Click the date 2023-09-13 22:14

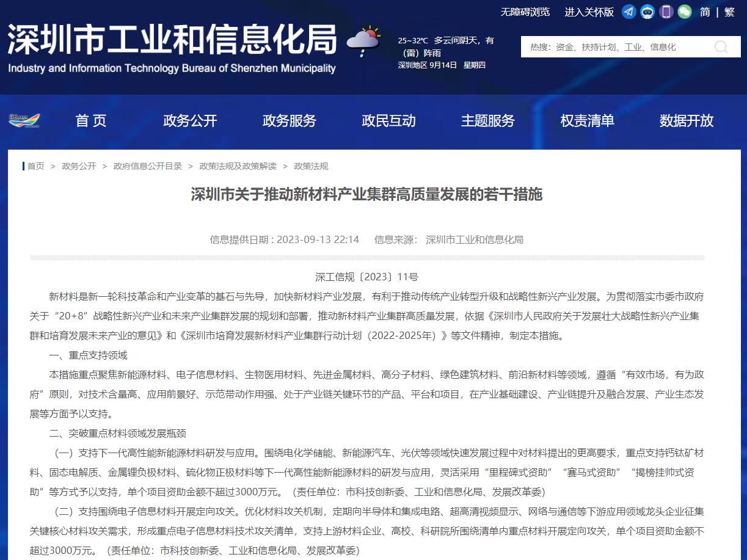point(318,239)
